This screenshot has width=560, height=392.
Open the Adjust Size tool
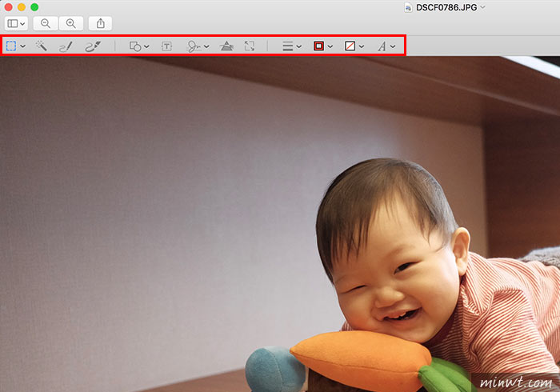tap(250, 46)
